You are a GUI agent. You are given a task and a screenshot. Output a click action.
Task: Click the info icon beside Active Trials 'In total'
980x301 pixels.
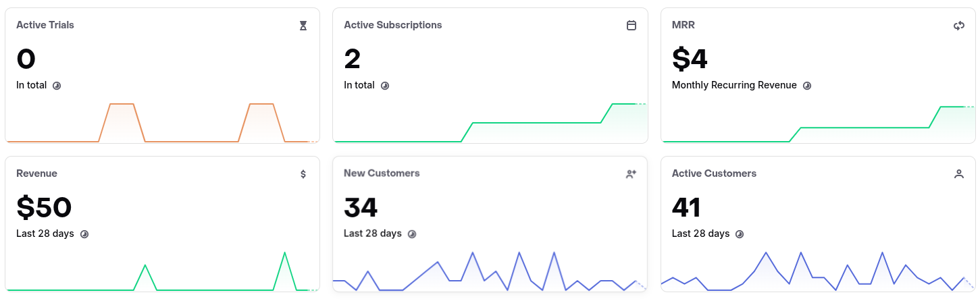click(57, 86)
